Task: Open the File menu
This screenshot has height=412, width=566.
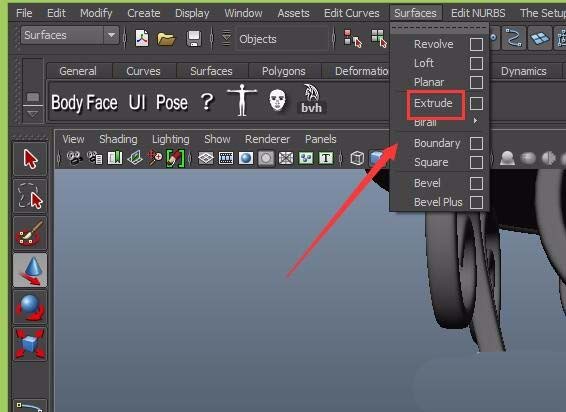Action: (24, 13)
